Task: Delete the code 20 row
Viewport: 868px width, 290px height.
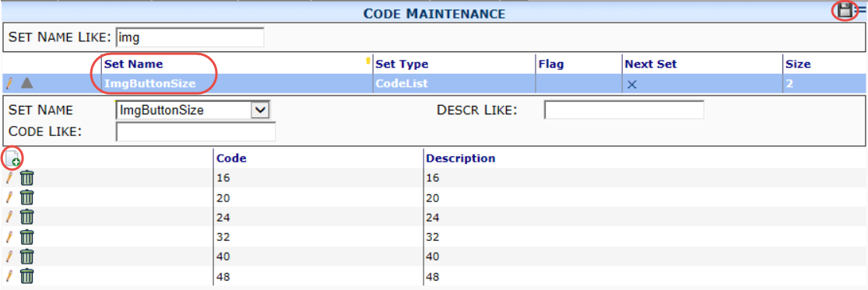Action: coord(27,197)
